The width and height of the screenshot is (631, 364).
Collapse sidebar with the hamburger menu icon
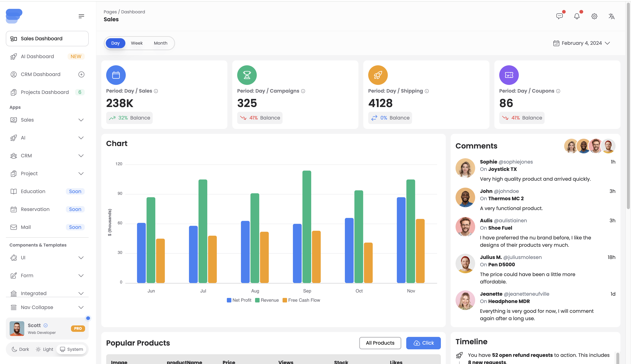[x=81, y=16]
